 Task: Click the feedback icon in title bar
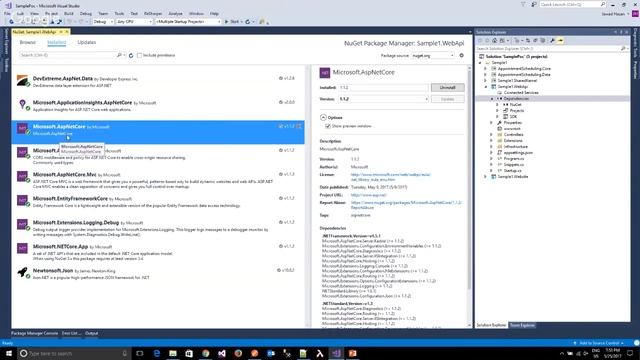(x=533, y=4)
